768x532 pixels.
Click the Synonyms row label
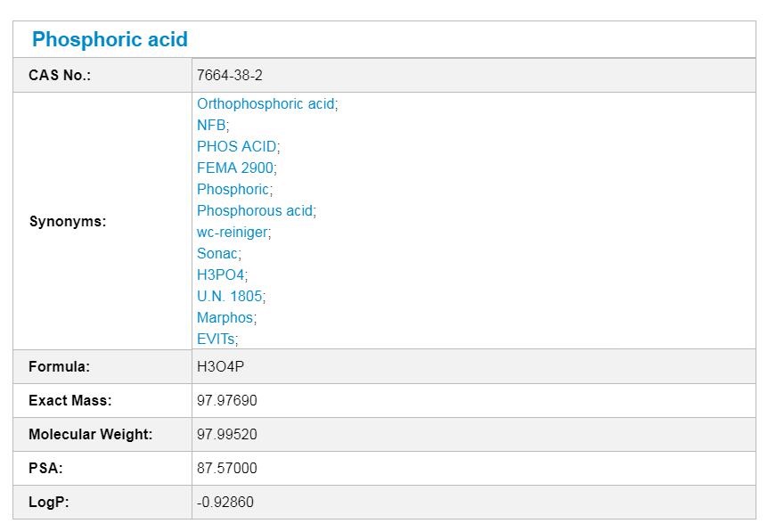point(68,221)
